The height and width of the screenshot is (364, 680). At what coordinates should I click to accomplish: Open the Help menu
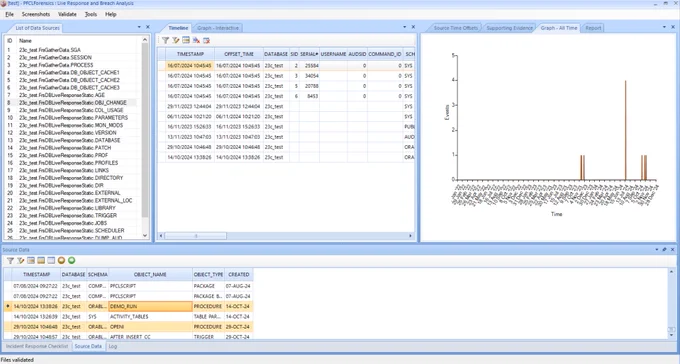111,14
